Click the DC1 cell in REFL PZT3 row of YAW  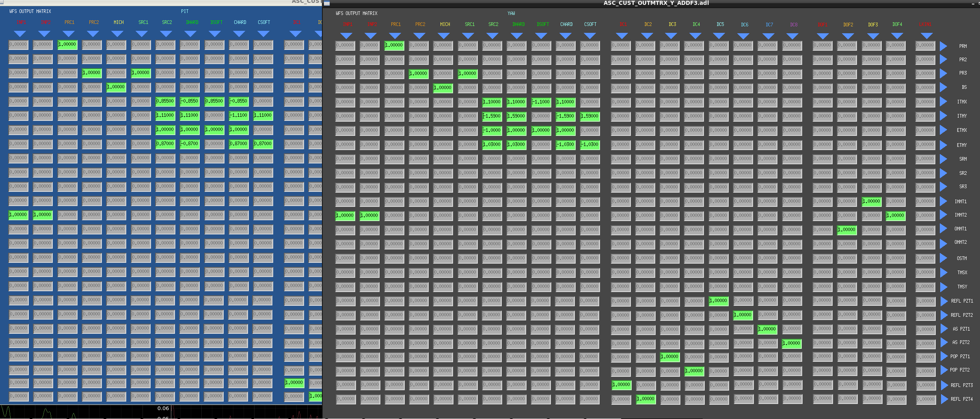coord(622,385)
